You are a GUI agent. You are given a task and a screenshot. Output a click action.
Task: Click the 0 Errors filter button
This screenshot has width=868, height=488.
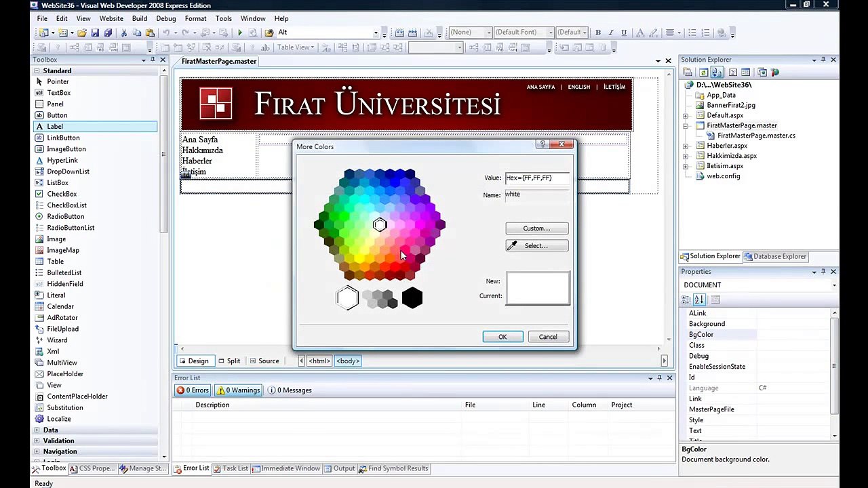[x=193, y=390]
